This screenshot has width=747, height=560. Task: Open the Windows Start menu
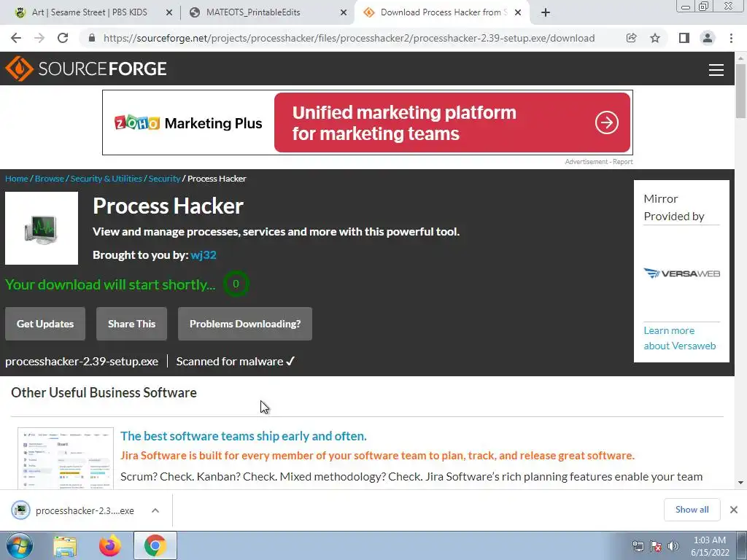coord(20,545)
